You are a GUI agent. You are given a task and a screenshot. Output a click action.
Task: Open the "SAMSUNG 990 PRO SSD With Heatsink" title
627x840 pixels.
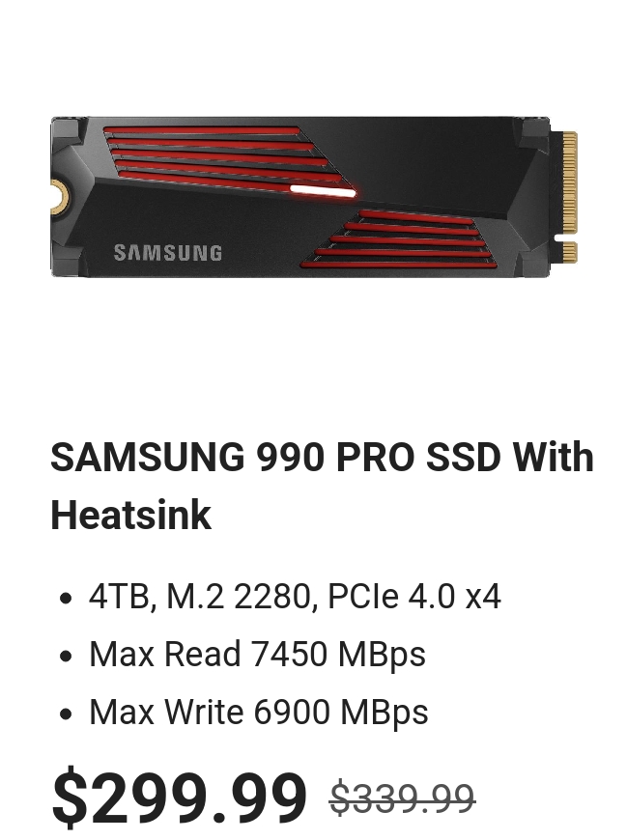click(x=322, y=486)
